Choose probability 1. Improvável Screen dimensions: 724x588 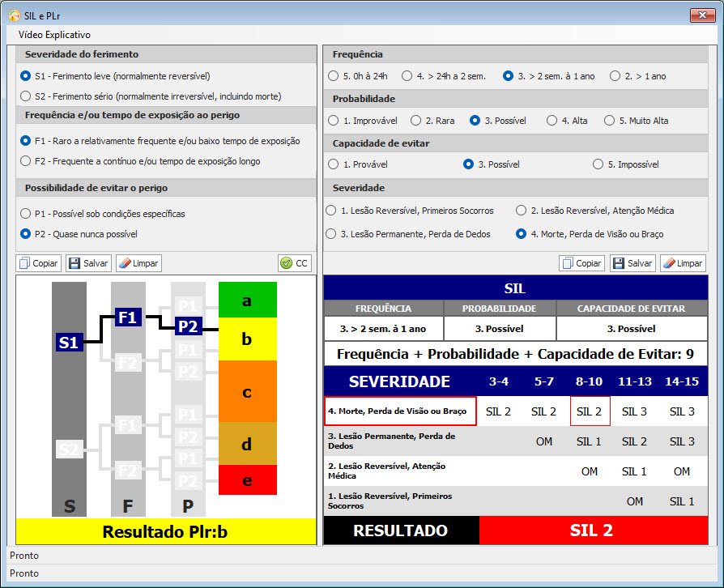pyautogui.click(x=363, y=121)
